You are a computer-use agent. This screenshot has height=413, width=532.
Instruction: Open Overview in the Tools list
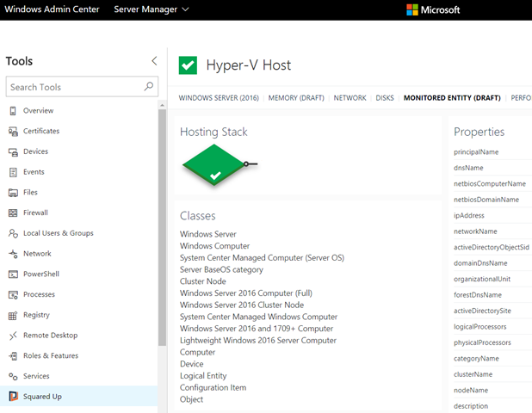(x=78, y=111)
